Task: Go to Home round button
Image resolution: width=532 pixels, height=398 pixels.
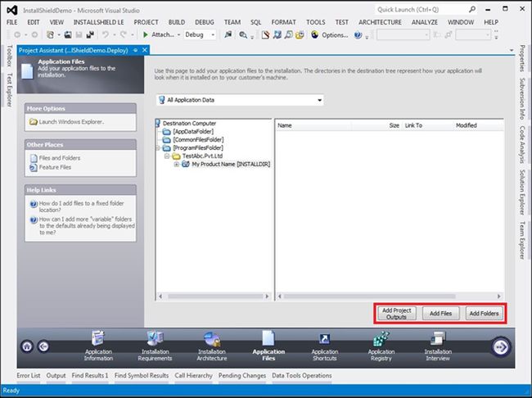Action: [27, 346]
